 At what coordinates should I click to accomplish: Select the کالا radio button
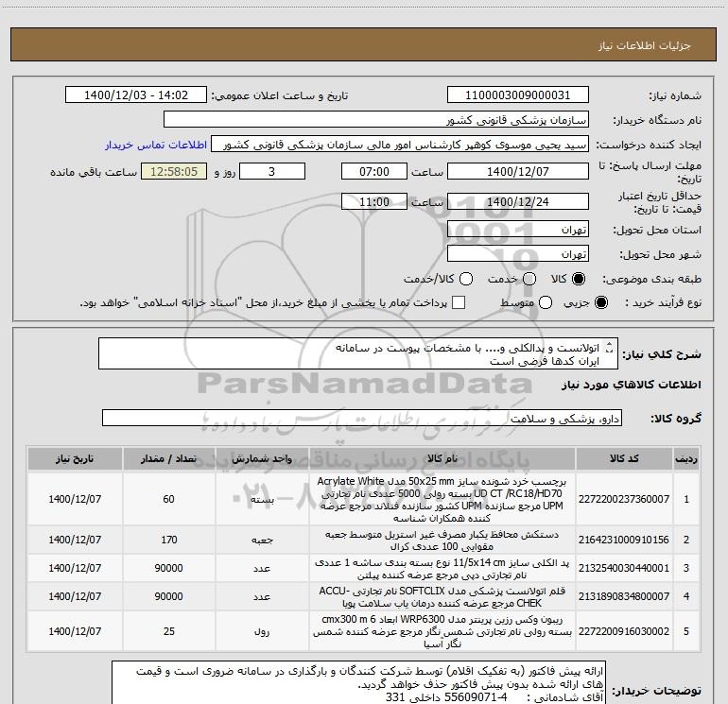tap(579, 279)
